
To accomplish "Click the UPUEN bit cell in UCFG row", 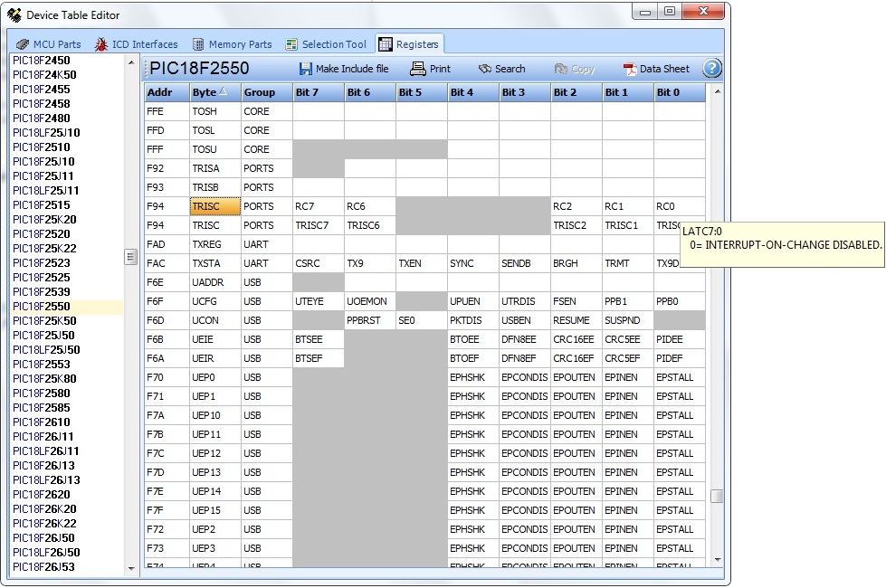I will click(x=472, y=301).
